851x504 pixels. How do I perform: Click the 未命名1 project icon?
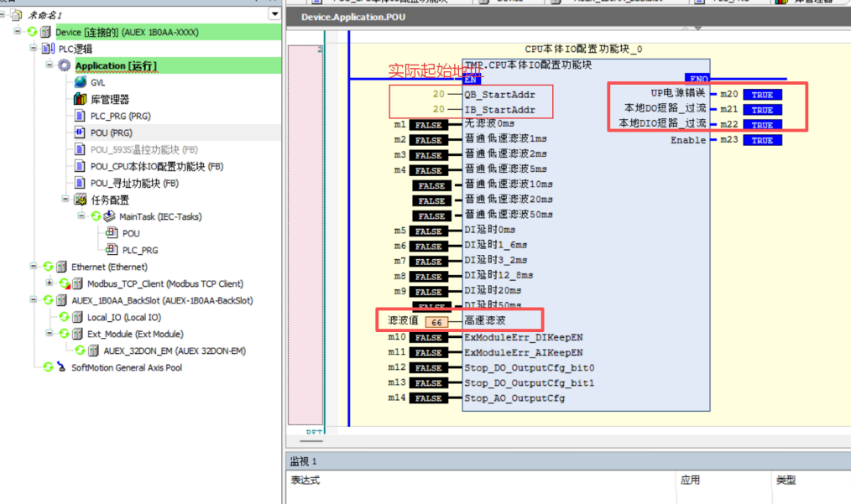(17, 15)
